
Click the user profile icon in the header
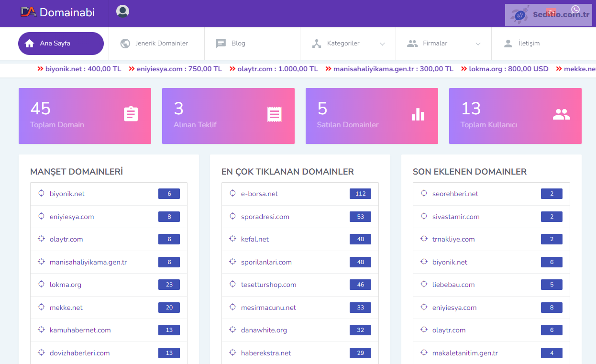tap(122, 11)
